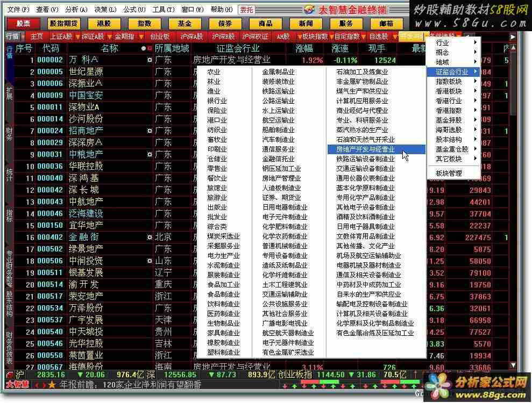
Task: Click the 大智慧 logo in the status bar
Action: point(18,385)
